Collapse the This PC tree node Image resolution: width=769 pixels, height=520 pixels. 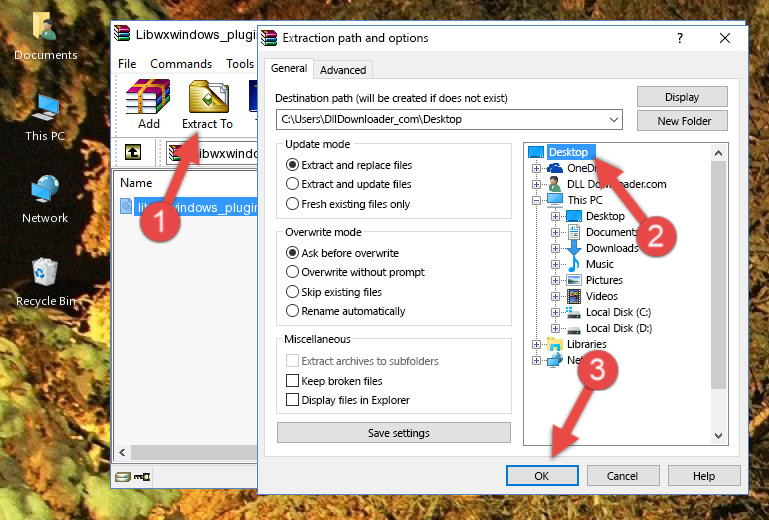coord(537,200)
